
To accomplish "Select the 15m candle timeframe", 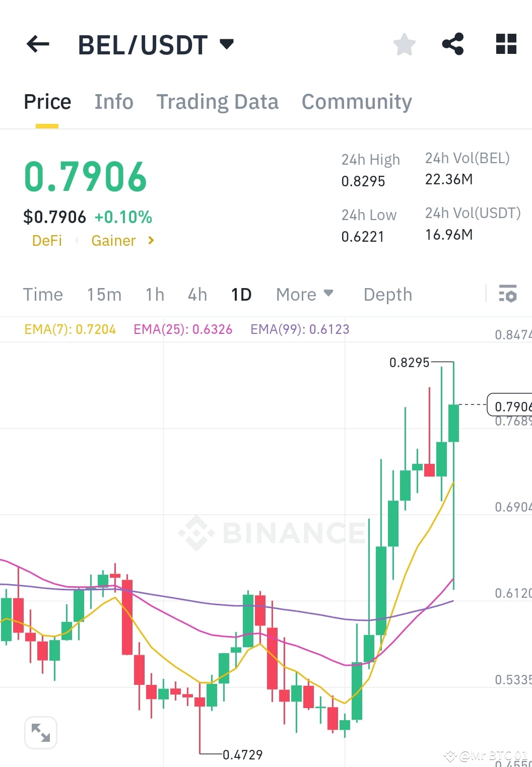I will pyautogui.click(x=104, y=294).
